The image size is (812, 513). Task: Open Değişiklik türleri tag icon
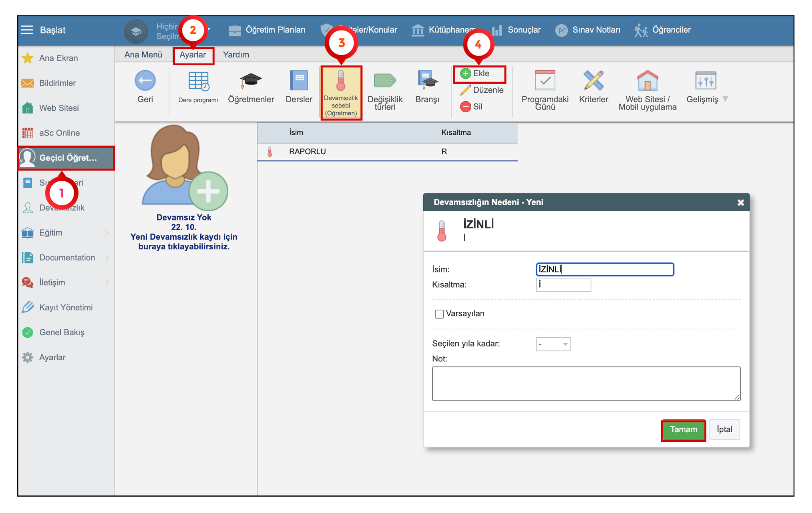tap(384, 80)
